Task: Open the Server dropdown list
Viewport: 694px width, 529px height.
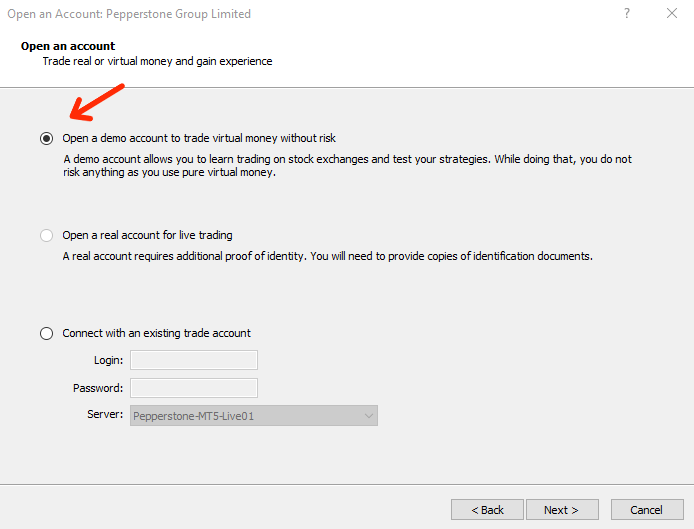Action: [x=253, y=415]
